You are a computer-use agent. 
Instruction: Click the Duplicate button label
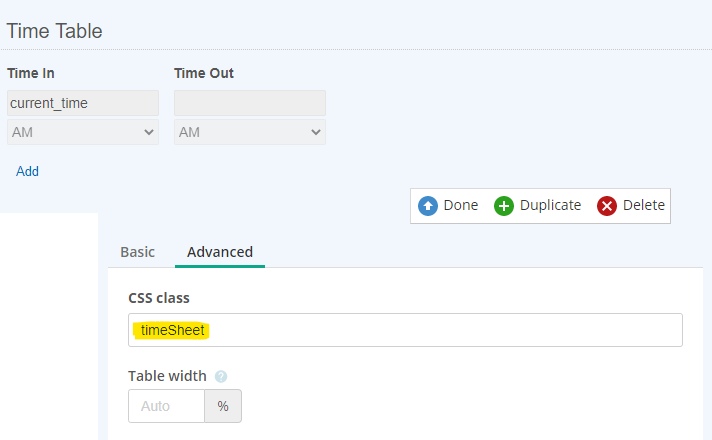[x=550, y=205]
